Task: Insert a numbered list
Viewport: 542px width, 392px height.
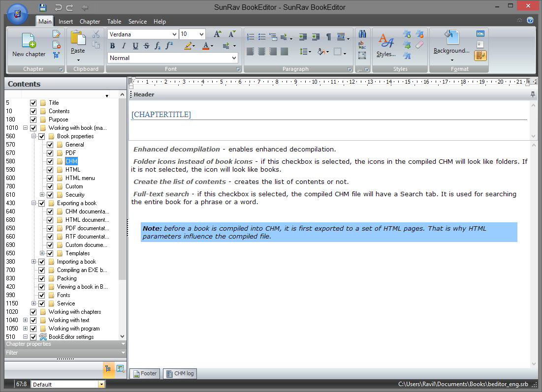Action: (251, 36)
